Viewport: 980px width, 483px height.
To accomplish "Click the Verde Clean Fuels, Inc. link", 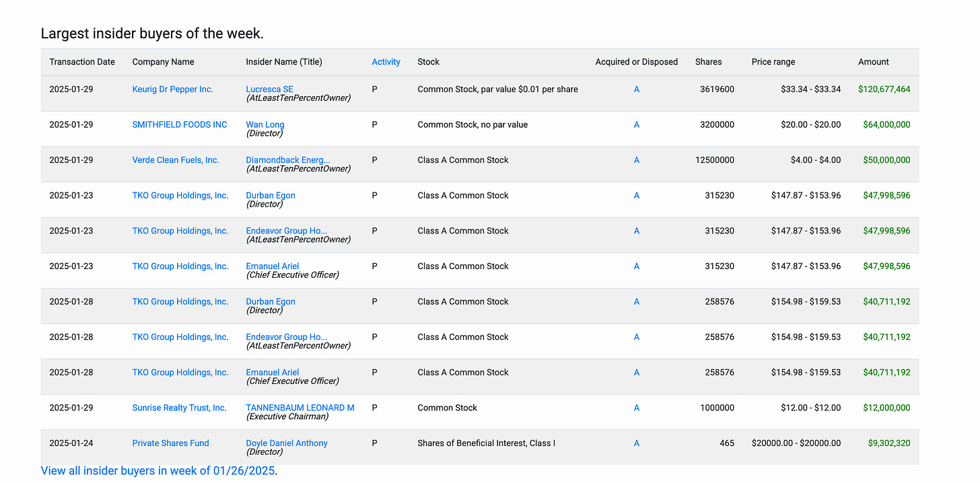I will point(176,160).
